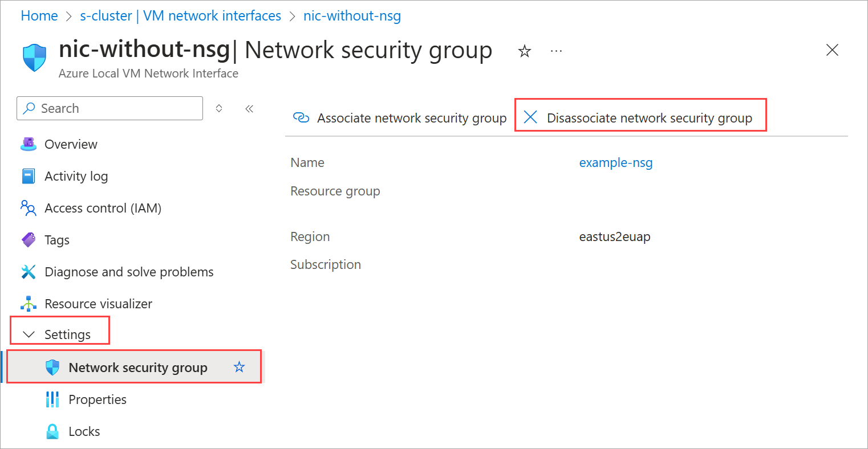The height and width of the screenshot is (449, 868).
Task: Collapse the Settings section chevron
Action: coord(29,334)
